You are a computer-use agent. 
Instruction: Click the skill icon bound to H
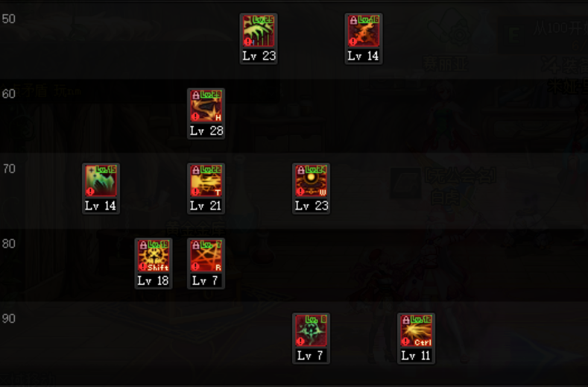pos(206,106)
